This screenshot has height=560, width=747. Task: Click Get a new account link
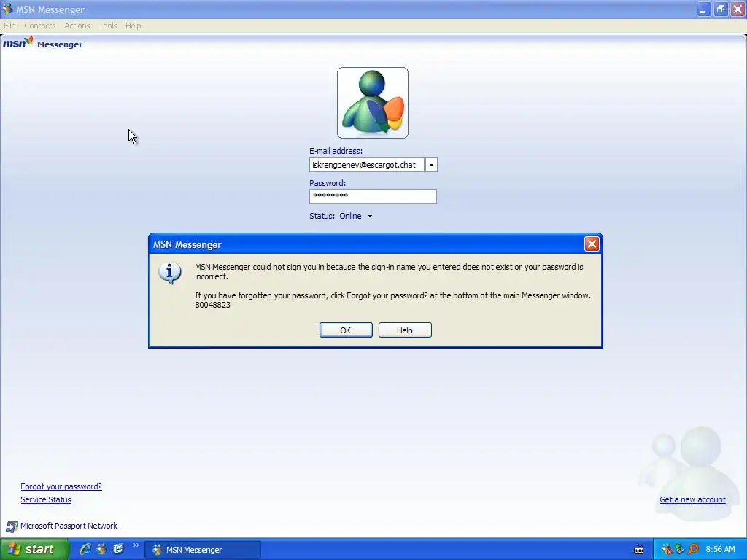click(x=693, y=499)
